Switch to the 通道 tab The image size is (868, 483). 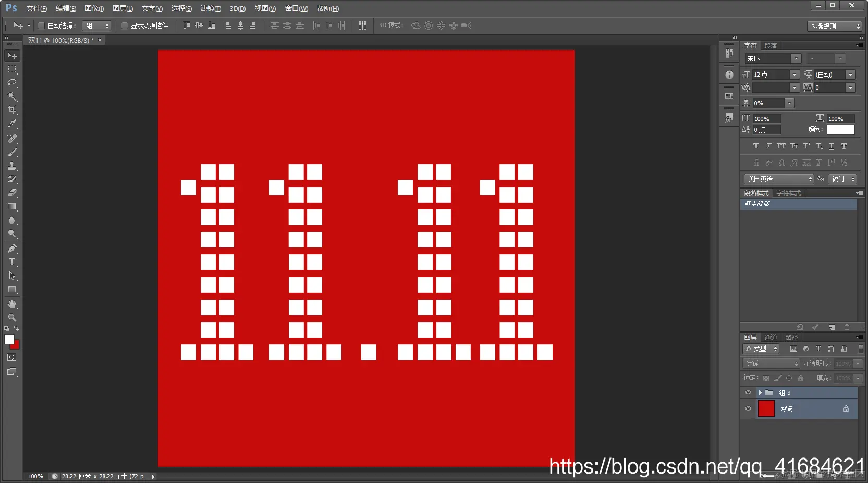click(771, 338)
